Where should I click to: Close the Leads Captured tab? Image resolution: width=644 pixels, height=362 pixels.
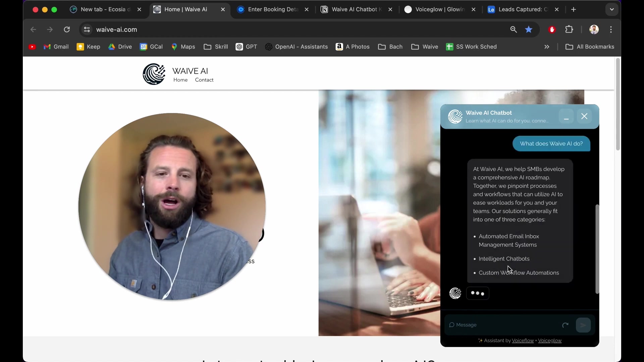pos(557,9)
